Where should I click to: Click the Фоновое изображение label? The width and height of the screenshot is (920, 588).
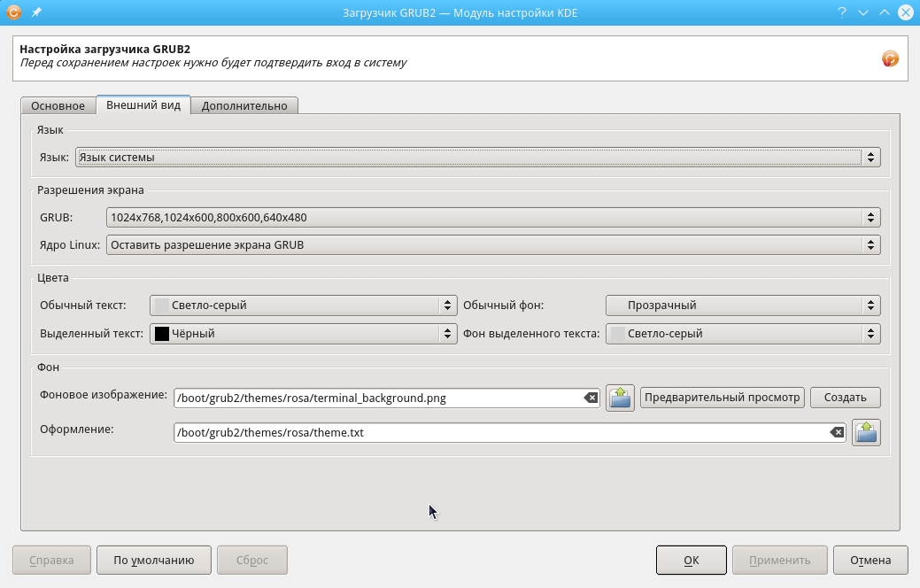[x=104, y=394]
